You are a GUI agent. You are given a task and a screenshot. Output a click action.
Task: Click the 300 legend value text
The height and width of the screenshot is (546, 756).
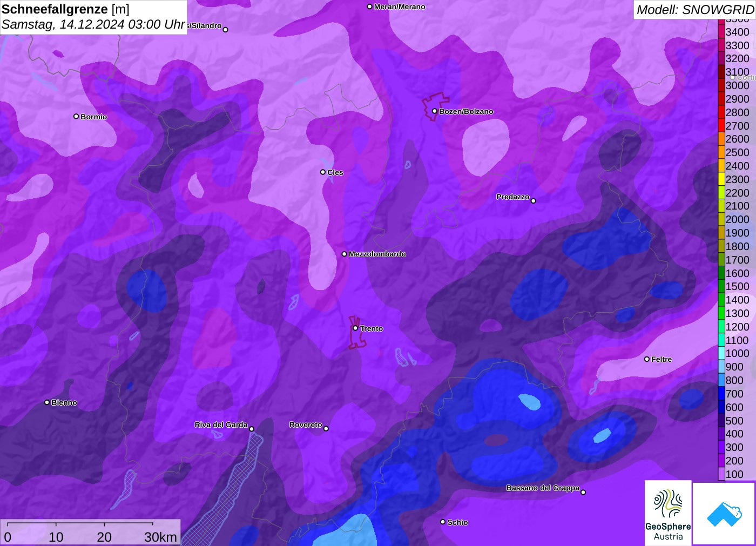(x=734, y=447)
